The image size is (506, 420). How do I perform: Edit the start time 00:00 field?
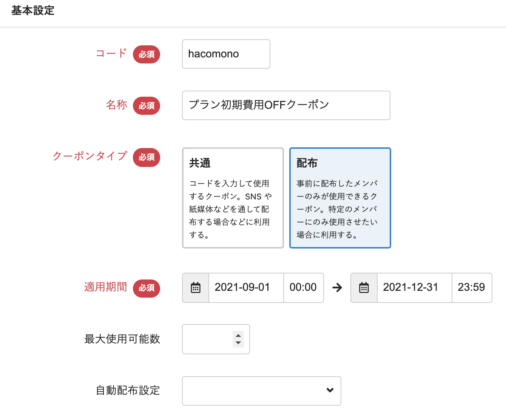coord(303,288)
